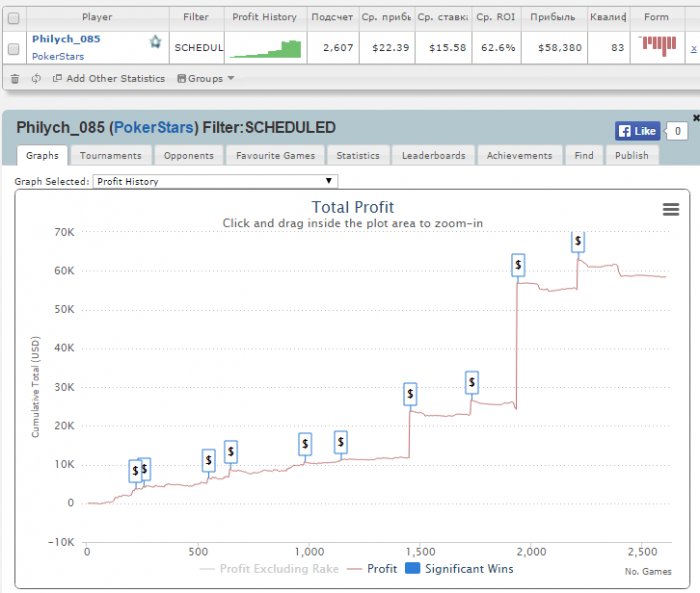Screen dimensions: 700x593
Task: Open the Statistics tab
Action: (358, 155)
